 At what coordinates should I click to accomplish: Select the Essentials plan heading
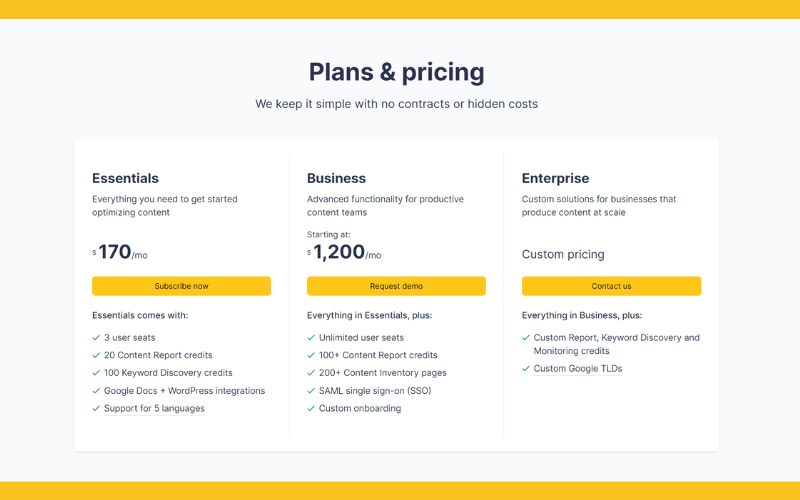coord(125,178)
